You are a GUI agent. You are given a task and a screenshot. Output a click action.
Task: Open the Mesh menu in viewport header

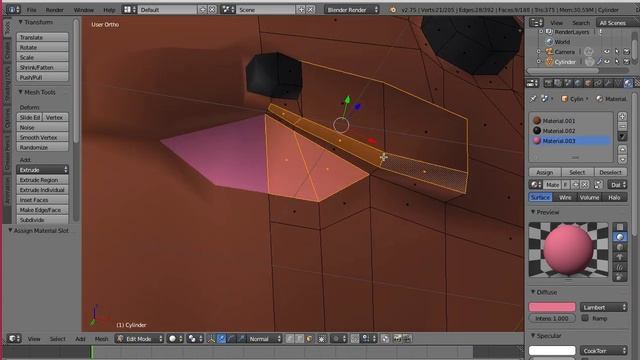point(102,339)
